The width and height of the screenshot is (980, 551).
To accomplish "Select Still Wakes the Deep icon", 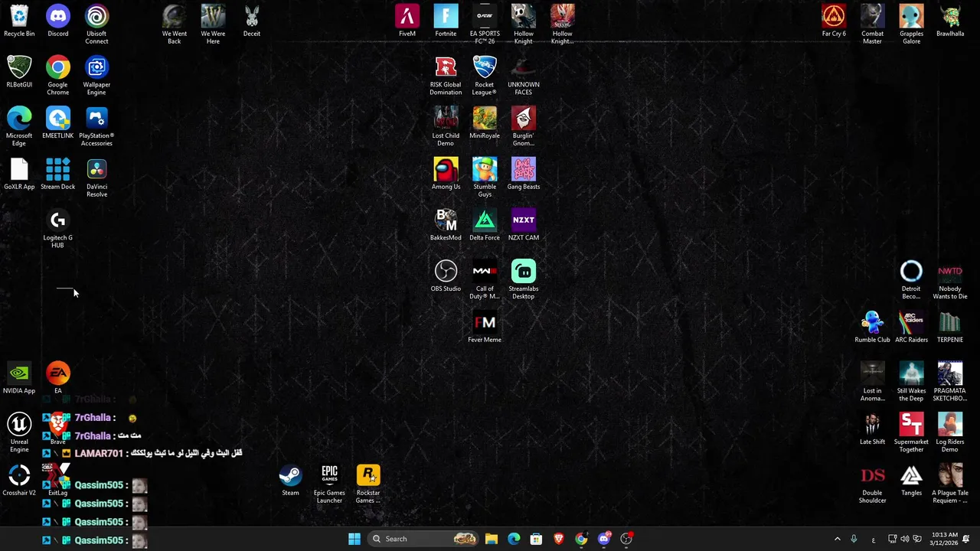I will click(x=911, y=381).
